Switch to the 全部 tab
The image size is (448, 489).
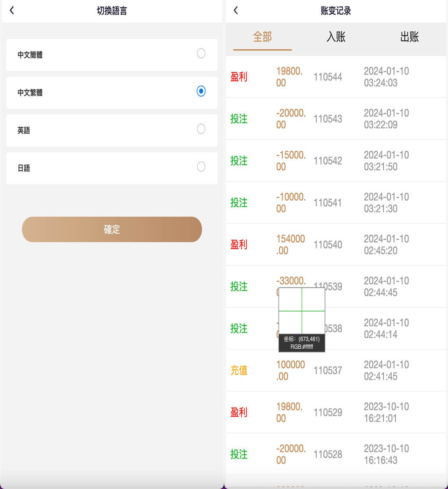pos(263,37)
